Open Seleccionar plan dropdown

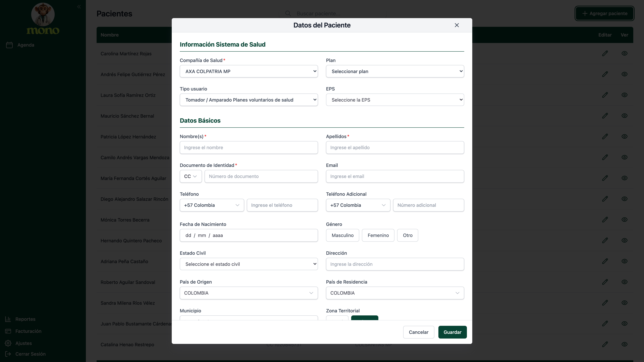pos(395,71)
